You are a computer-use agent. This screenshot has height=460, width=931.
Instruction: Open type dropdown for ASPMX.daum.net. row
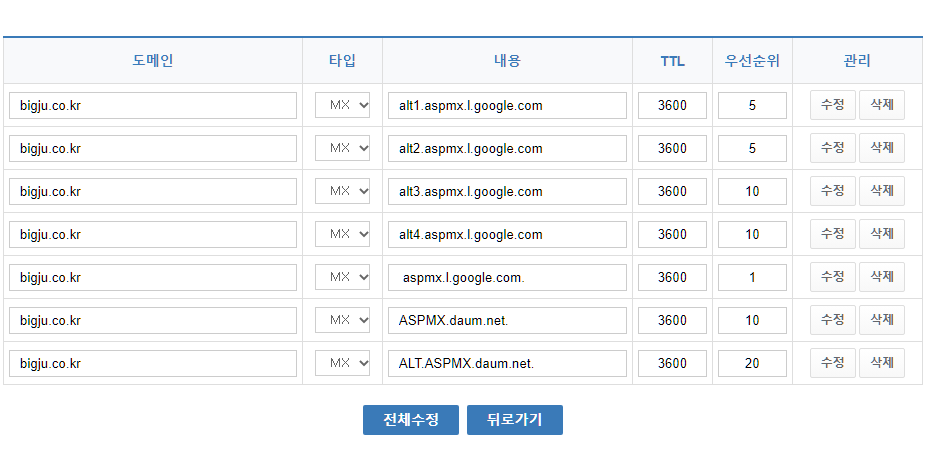click(343, 321)
